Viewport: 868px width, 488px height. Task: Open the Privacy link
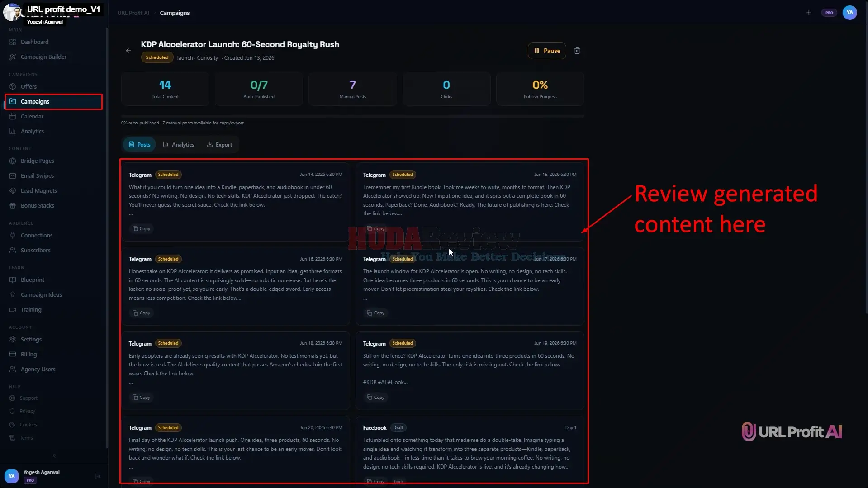27,411
